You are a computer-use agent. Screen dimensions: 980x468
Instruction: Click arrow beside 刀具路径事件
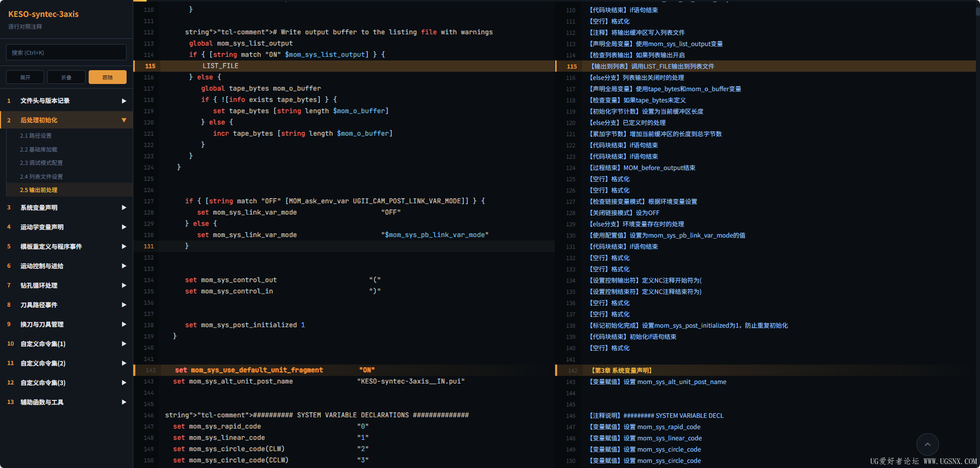tap(124, 305)
